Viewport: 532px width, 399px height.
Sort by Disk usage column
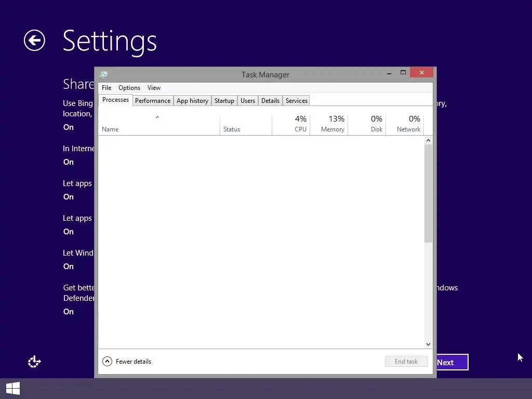367,125
